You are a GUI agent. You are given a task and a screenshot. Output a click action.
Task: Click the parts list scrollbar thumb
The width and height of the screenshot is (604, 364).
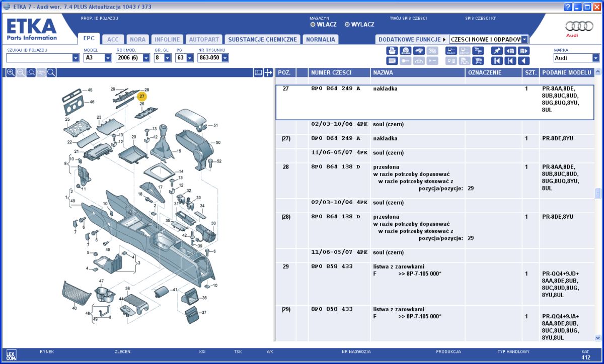pyautogui.click(x=598, y=194)
